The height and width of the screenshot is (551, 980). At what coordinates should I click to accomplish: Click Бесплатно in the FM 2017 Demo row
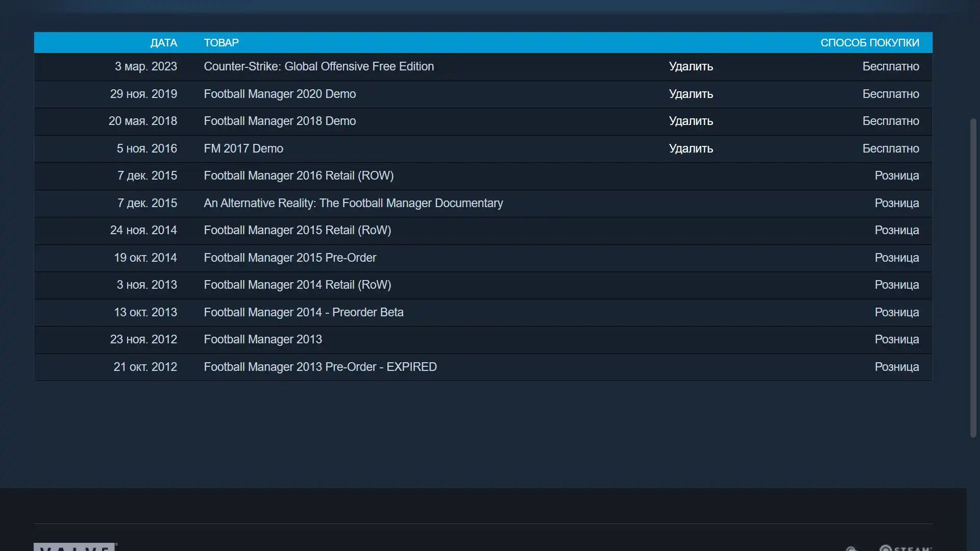coord(891,148)
